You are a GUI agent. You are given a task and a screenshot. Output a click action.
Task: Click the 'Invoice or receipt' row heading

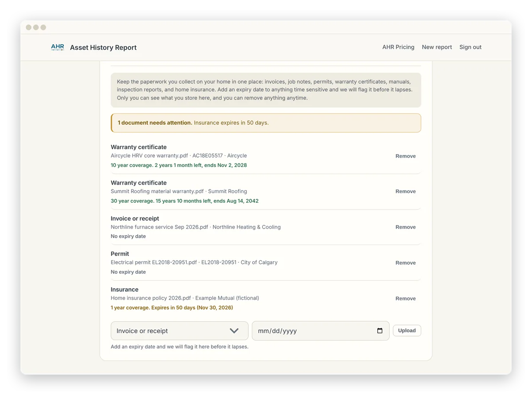click(135, 218)
